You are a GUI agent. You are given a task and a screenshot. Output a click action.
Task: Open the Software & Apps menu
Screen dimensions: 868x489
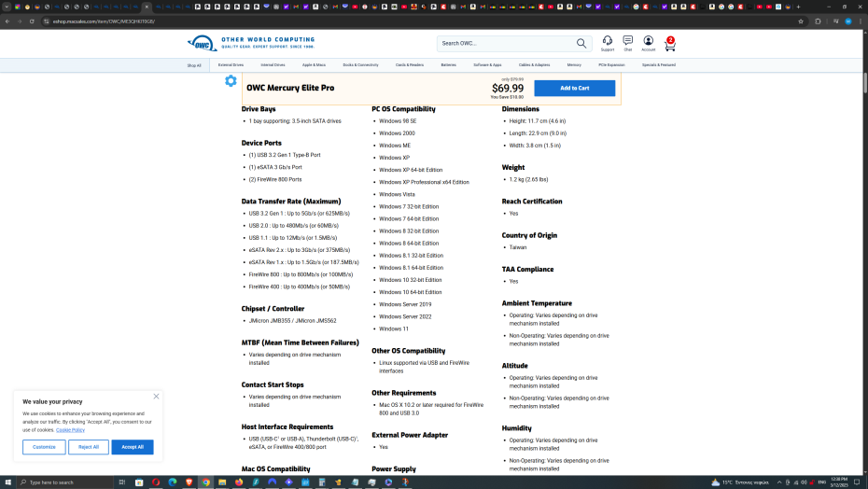coord(487,64)
